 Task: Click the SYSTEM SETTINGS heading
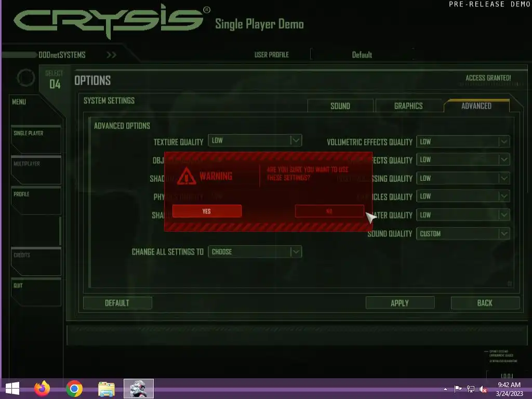pyautogui.click(x=109, y=100)
